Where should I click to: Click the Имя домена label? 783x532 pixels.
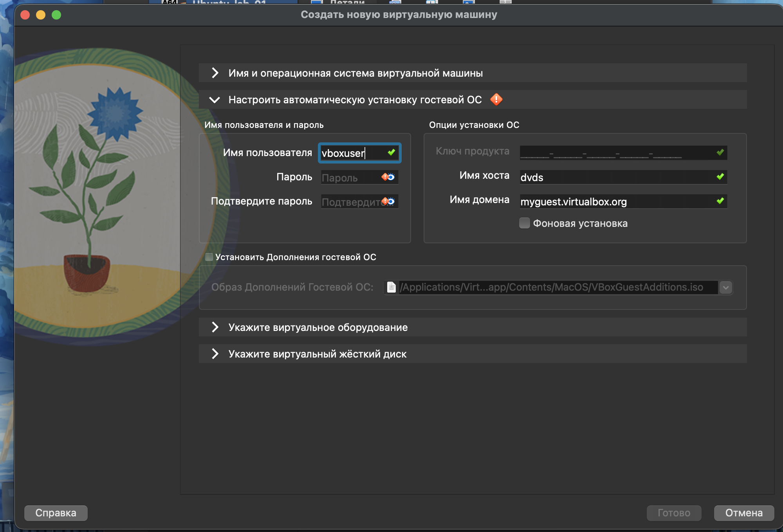[x=480, y=199]
